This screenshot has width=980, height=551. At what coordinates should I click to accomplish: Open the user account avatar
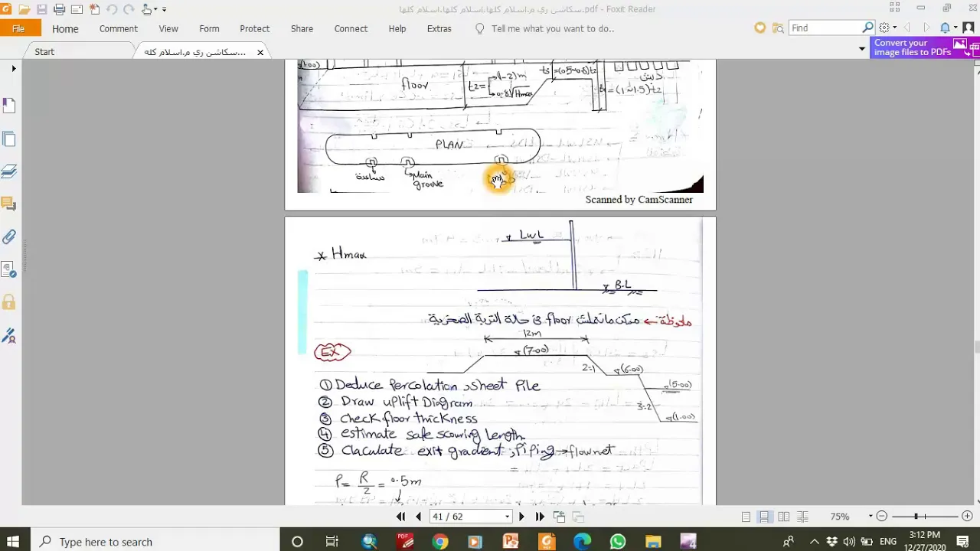[970, 28]
